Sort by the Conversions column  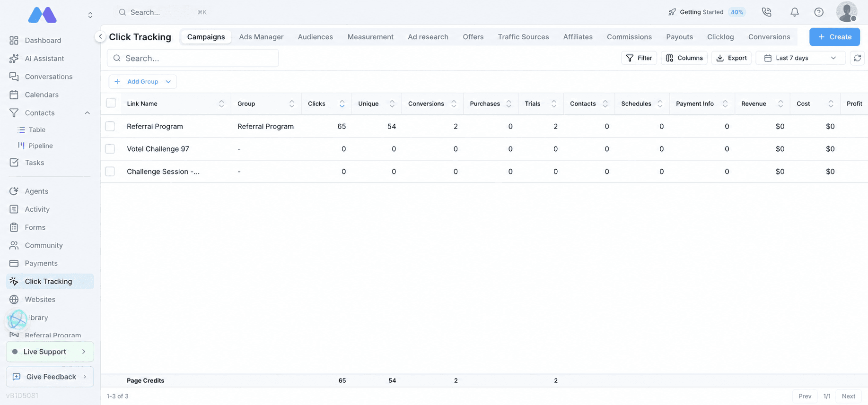point(454,104)
